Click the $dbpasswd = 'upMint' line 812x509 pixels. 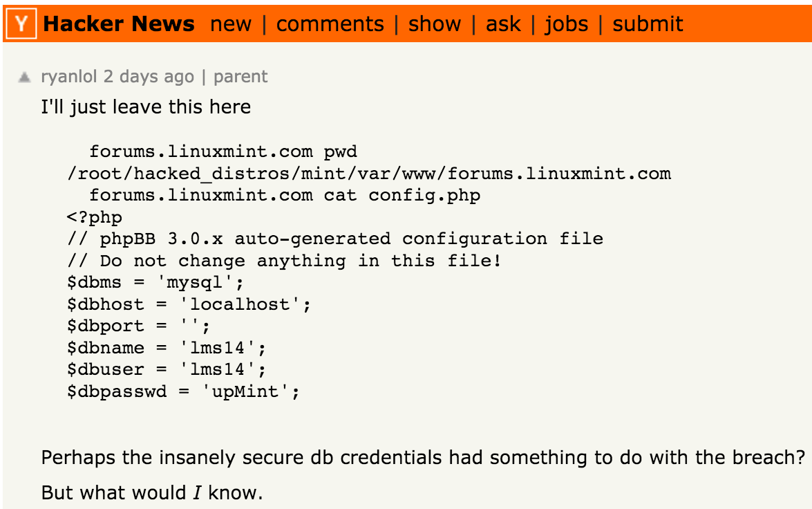pos(183,391)
